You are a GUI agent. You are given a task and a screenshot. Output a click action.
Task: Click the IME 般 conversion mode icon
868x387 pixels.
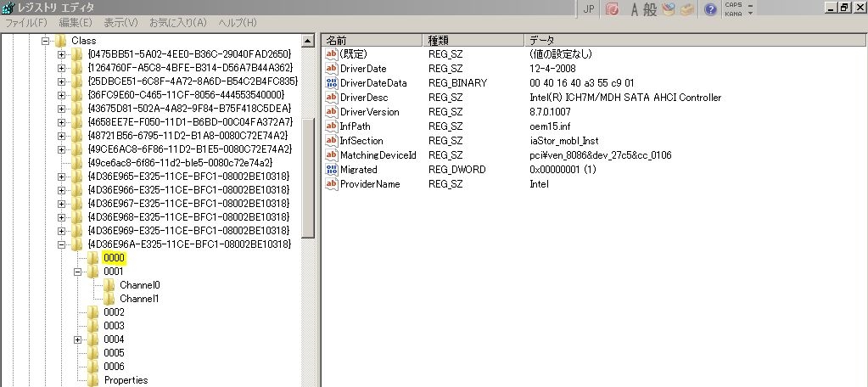click(650, 9)
